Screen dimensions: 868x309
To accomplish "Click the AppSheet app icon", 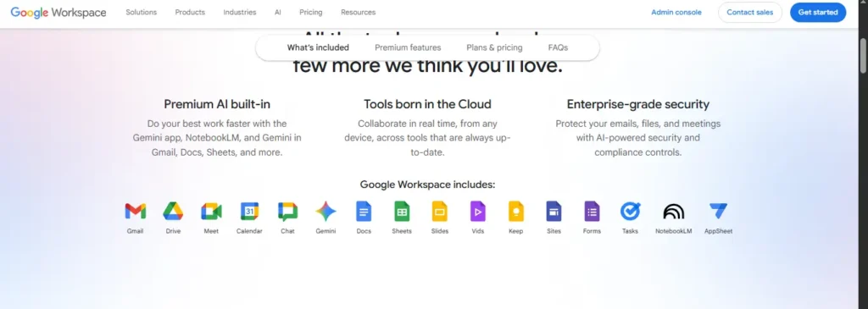I will pos(718,211).
